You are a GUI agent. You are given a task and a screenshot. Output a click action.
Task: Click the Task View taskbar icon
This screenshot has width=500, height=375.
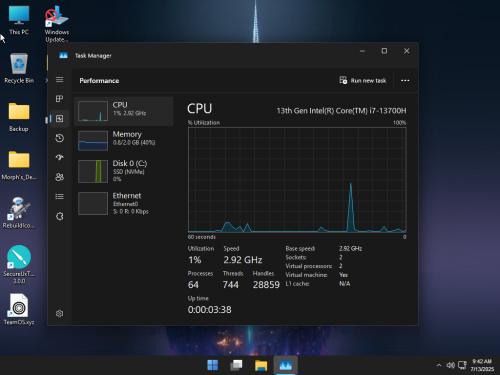coord(236,365)
